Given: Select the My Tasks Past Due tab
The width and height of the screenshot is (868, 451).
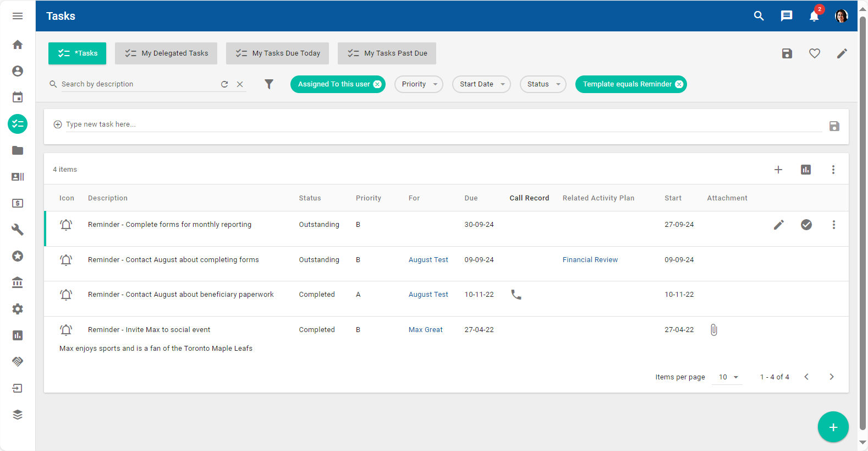Looking at the screenshot, I should tap(387, 53).
